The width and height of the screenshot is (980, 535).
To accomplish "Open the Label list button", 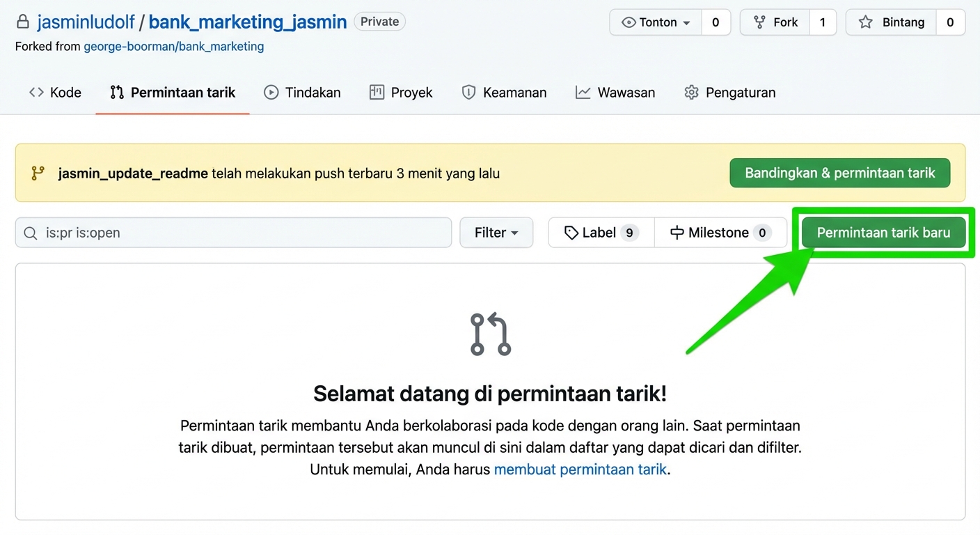I will pyautogui.click(x=601, y=233).
